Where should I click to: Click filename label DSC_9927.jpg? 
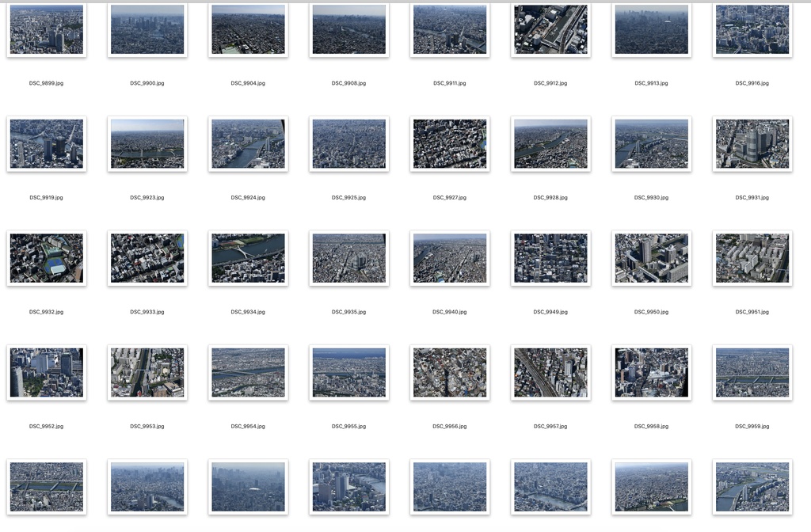450,197
